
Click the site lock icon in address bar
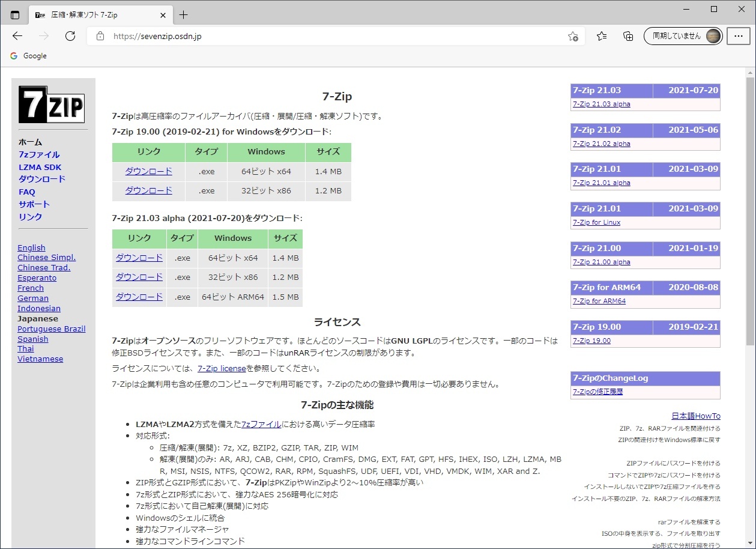tap(100, 36)
